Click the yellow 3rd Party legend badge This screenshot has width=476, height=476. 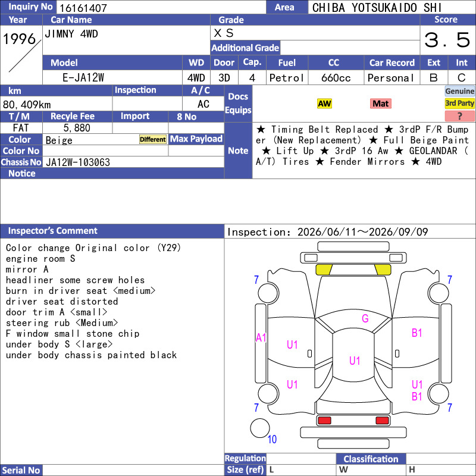tap(459, 104)
